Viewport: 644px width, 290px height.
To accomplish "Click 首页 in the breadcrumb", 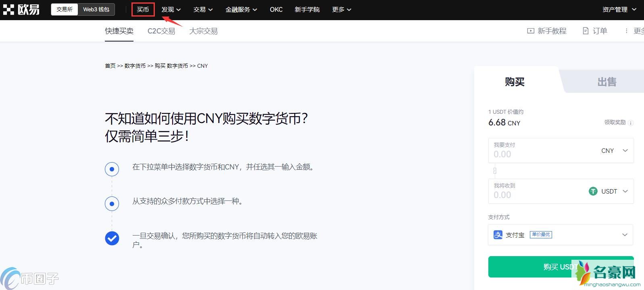I will point(110,66).
